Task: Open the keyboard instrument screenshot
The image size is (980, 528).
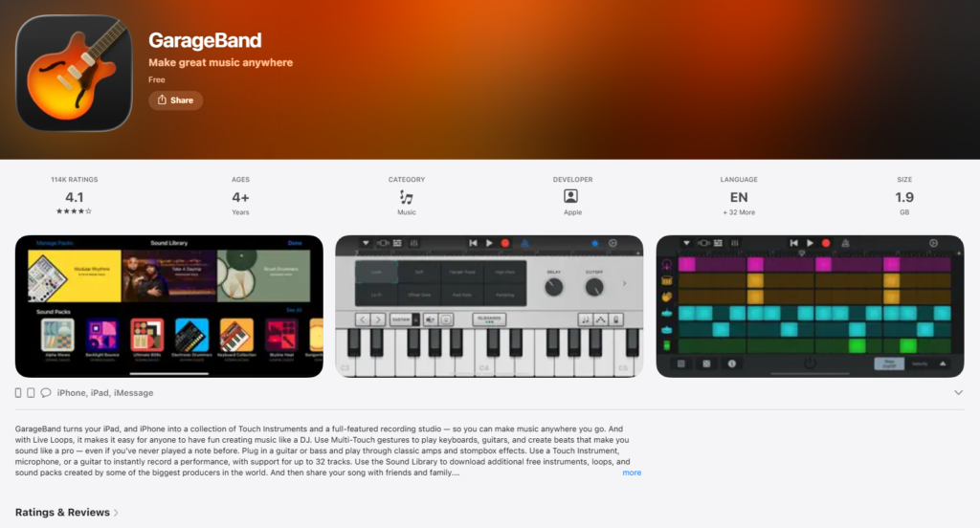Action: click(489, 306)
